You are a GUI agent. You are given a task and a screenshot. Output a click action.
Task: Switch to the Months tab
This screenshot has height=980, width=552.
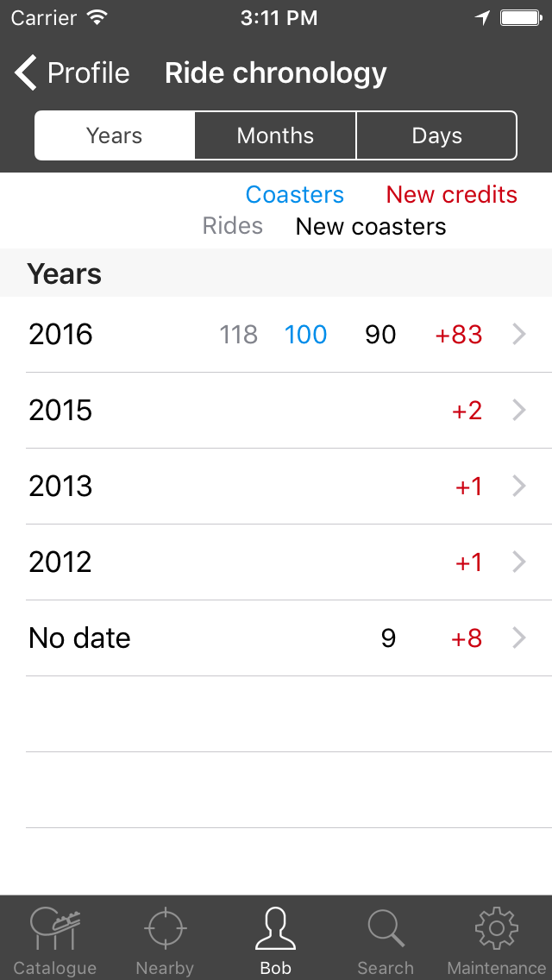(x=274, y=135)
